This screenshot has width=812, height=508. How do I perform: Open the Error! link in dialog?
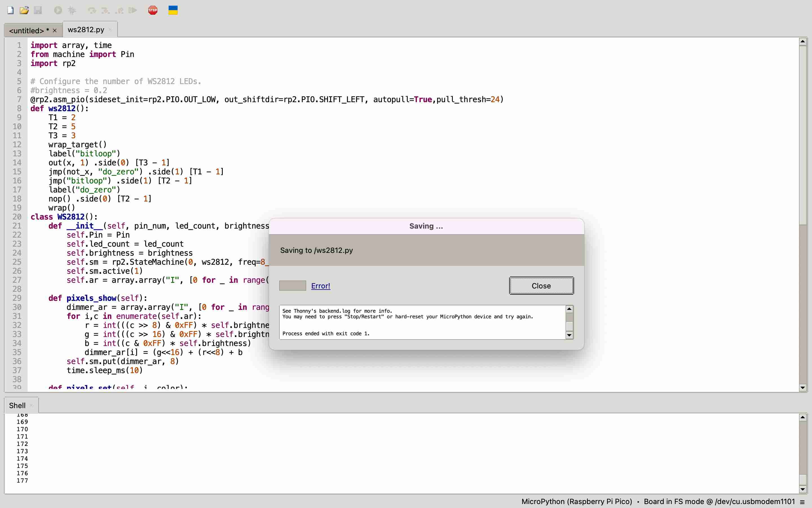pos(321,286)
